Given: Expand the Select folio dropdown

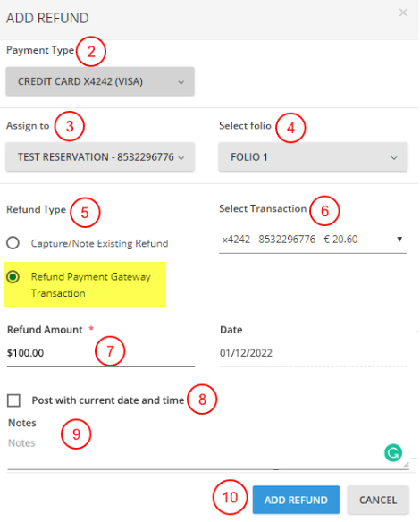Looking at the screenshot, I should tap(313, 156).
